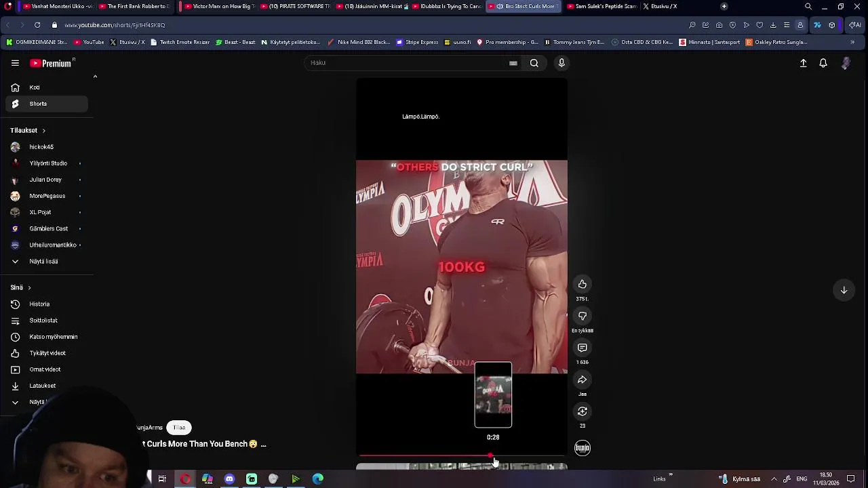
Task: Open the on-screen keyboard icon in search
Action: coord(513,63)
